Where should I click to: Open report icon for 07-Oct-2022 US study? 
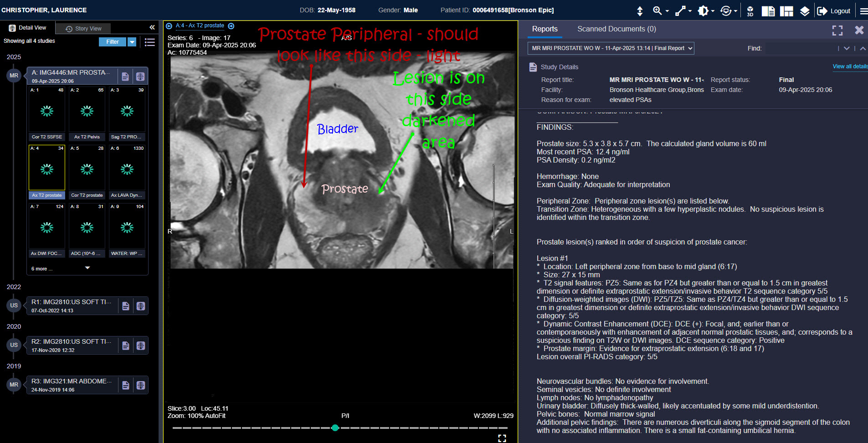pyautogui.click(x=126, y=306)
